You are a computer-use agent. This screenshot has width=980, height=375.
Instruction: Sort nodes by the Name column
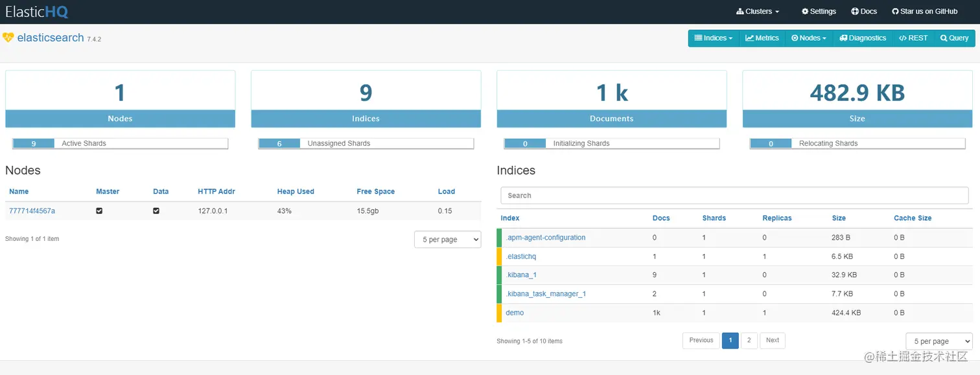[19, 192]
